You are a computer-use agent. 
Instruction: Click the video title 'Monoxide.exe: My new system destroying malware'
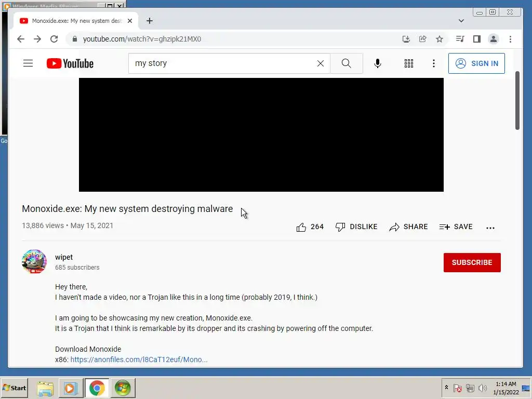[127, 209]
